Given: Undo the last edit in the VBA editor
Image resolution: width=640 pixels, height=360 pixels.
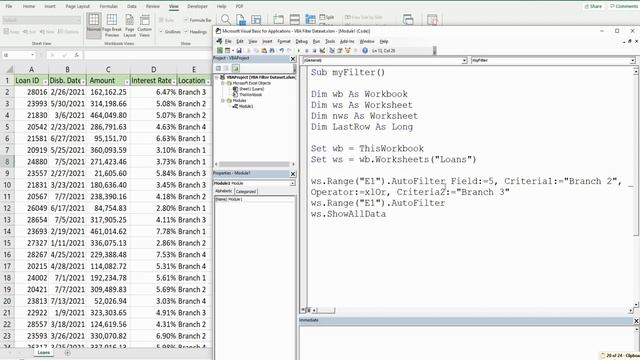Looking at the screenshot, I should pos(282,51).
